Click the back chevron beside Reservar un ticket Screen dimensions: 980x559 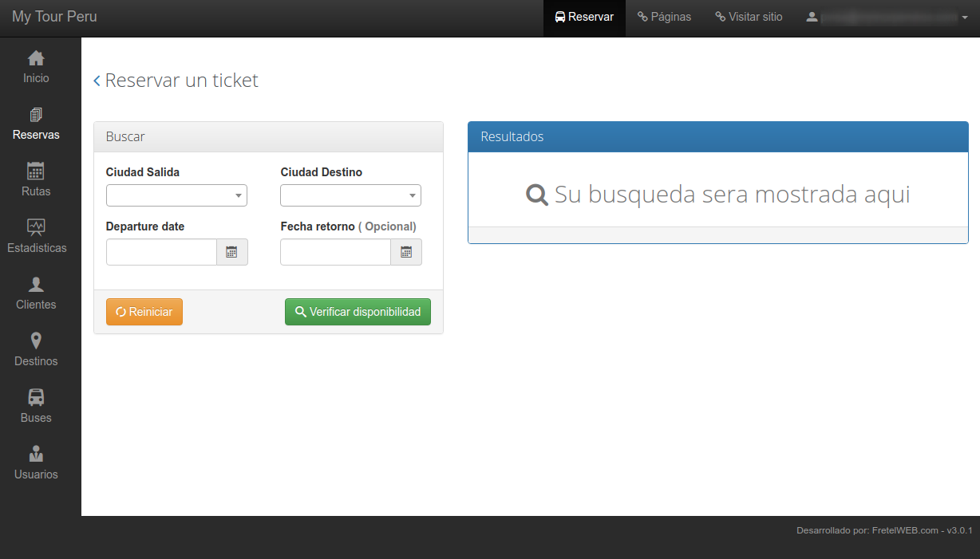[97, 81]
